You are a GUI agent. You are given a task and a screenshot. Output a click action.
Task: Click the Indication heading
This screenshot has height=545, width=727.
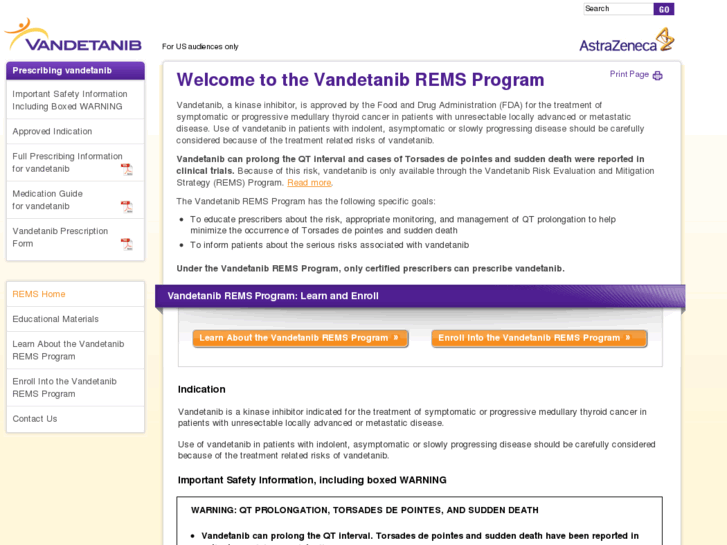202,390
